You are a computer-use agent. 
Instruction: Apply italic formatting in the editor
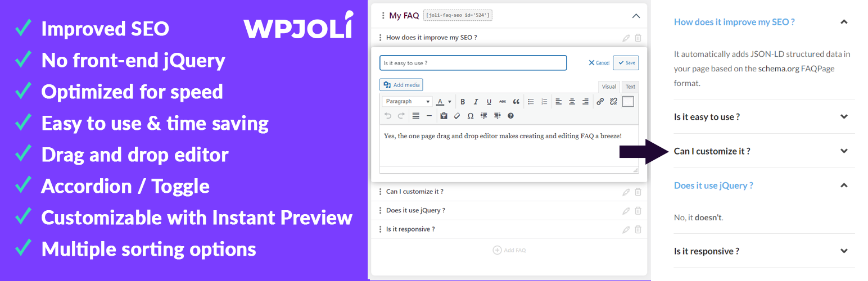tap(476, 102)
